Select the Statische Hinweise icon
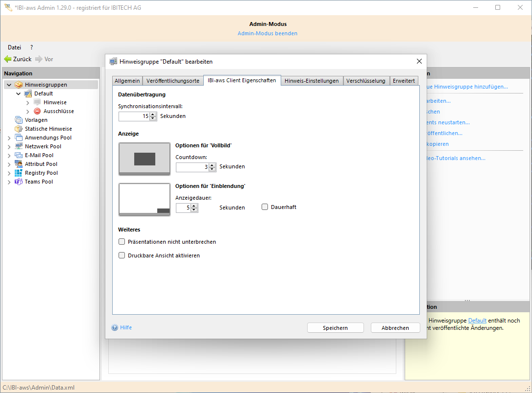 click(x=19, y=129)
